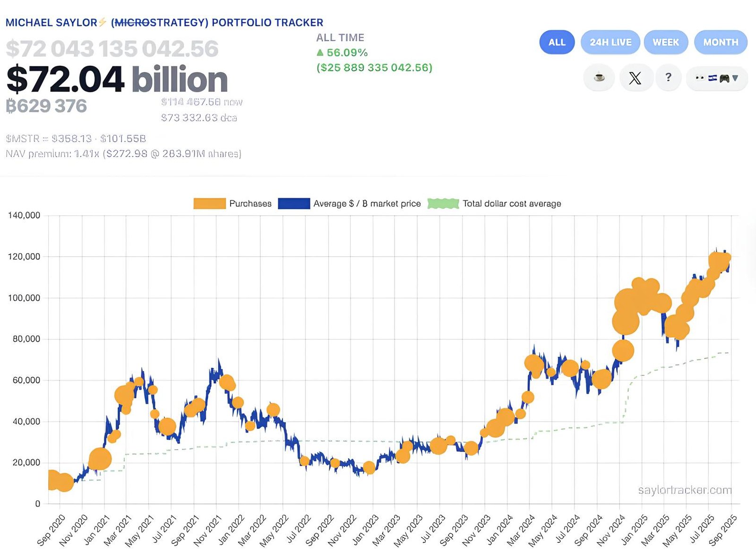Open the X (Twitter) profile icon

[635, 78]
